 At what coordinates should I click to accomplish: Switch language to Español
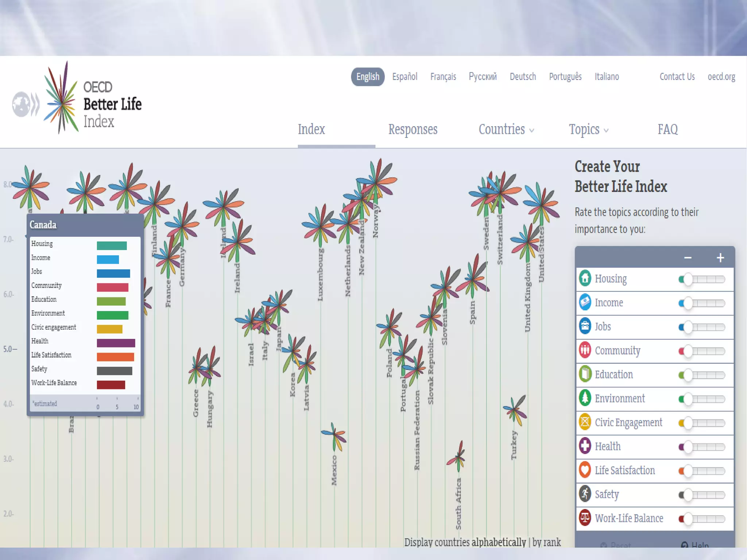pos(405,77)
